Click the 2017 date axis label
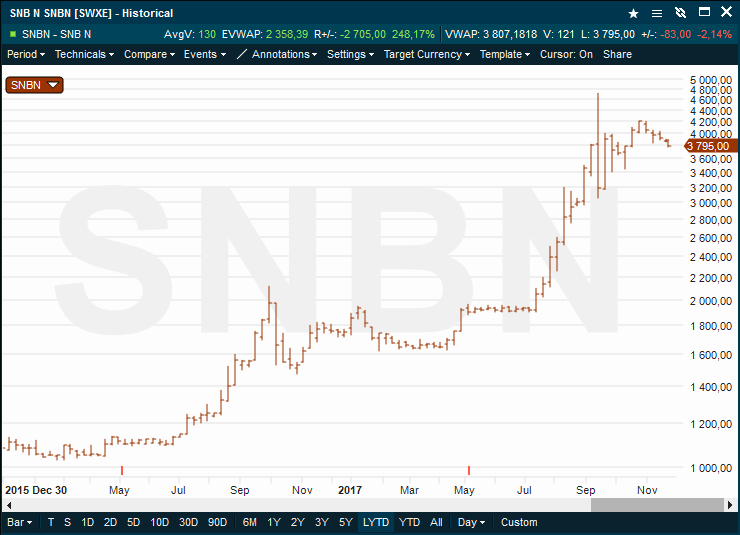 click(350, 490)
